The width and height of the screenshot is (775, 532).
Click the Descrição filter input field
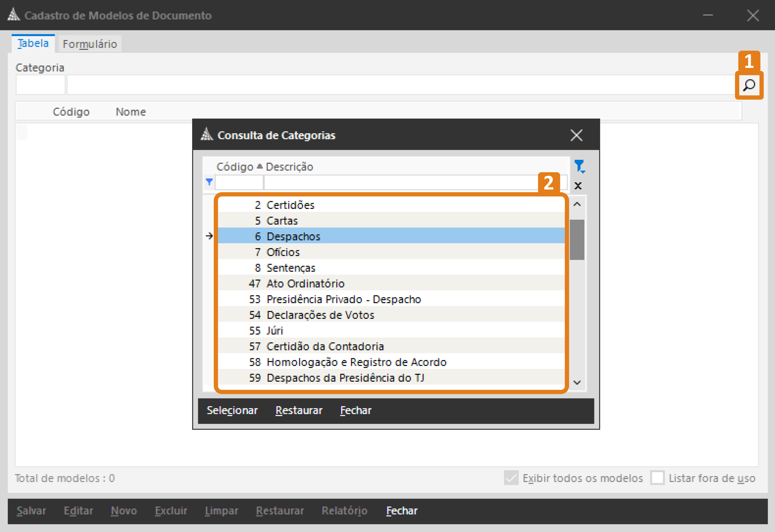click(400, 182)
